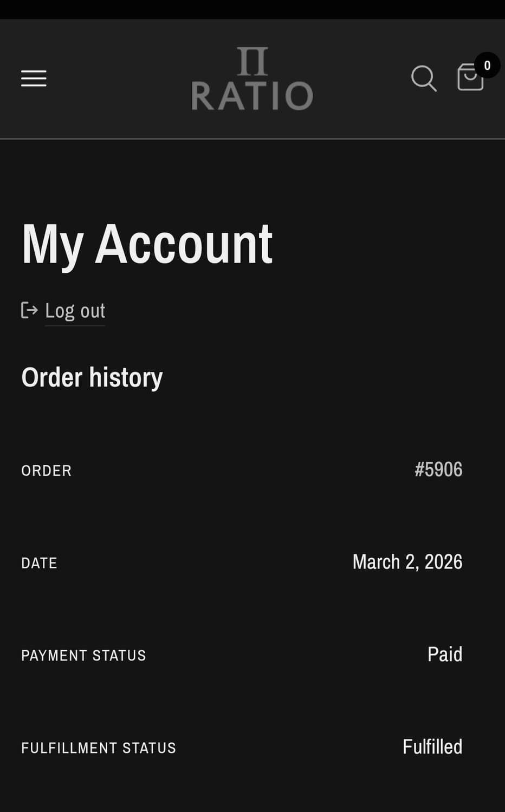The image size is (505, 812).
Task: Click the header divider line below logo
Action: click(252, 139)
